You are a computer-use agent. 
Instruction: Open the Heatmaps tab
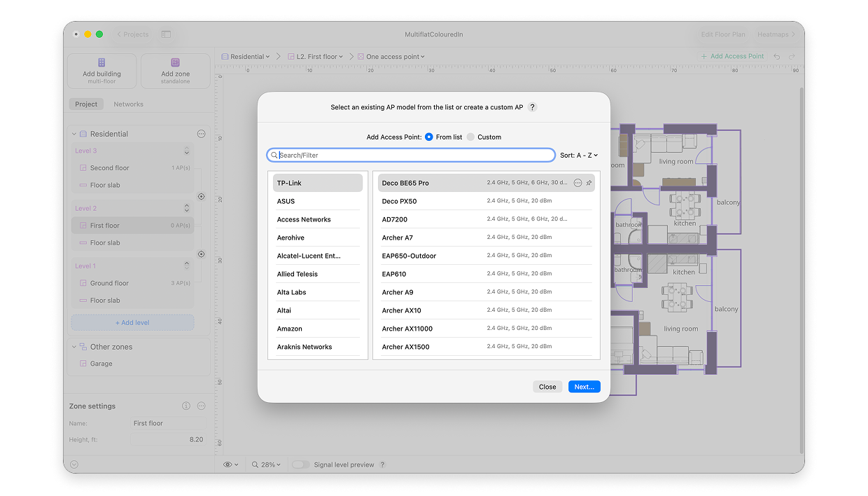(776, 34)
